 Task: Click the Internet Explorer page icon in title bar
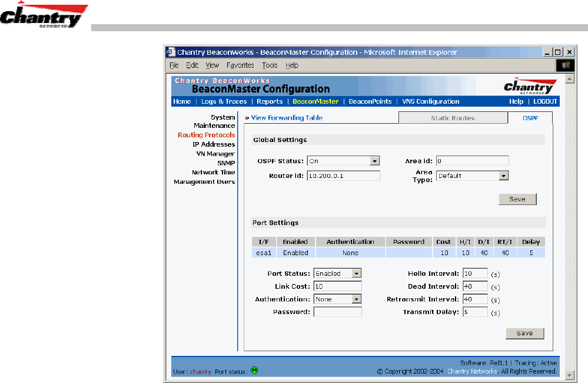click(x=171, y=52)
